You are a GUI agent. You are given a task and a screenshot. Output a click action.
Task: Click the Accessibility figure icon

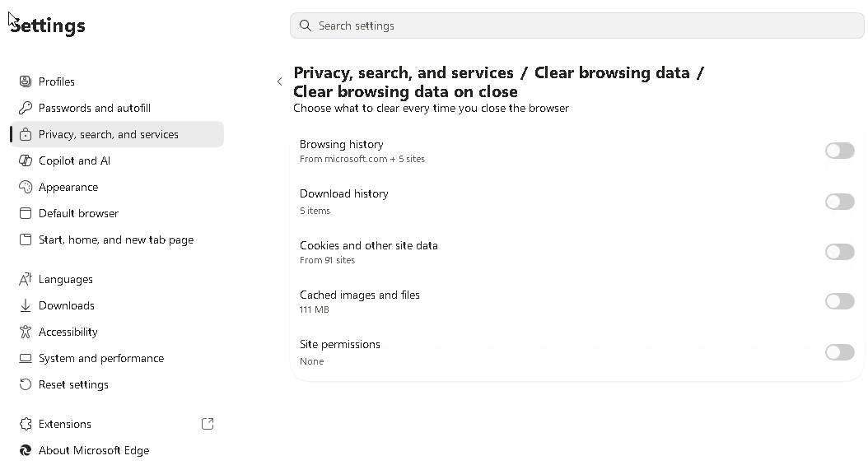point(26,332)
